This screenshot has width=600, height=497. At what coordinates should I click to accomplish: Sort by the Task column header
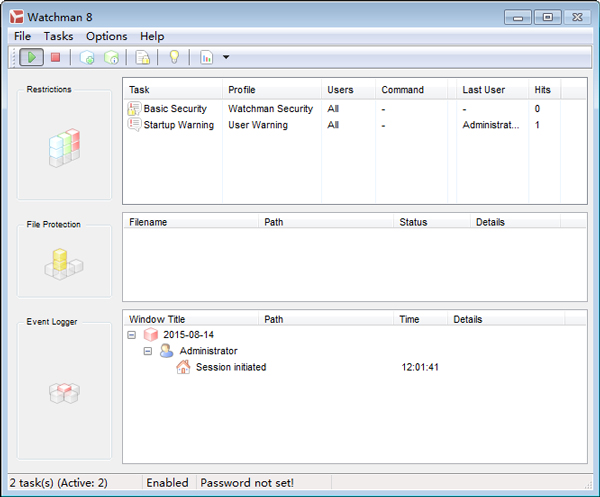tap(173, 90)
